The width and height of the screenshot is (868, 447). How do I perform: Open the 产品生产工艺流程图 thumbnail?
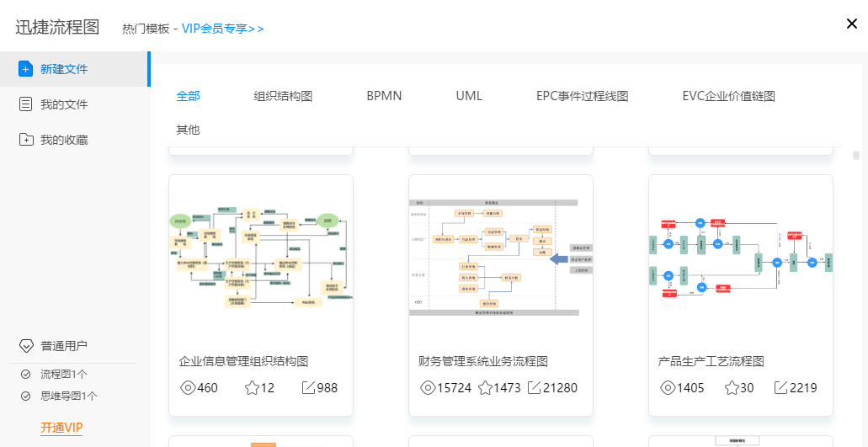tap(741, 258)
